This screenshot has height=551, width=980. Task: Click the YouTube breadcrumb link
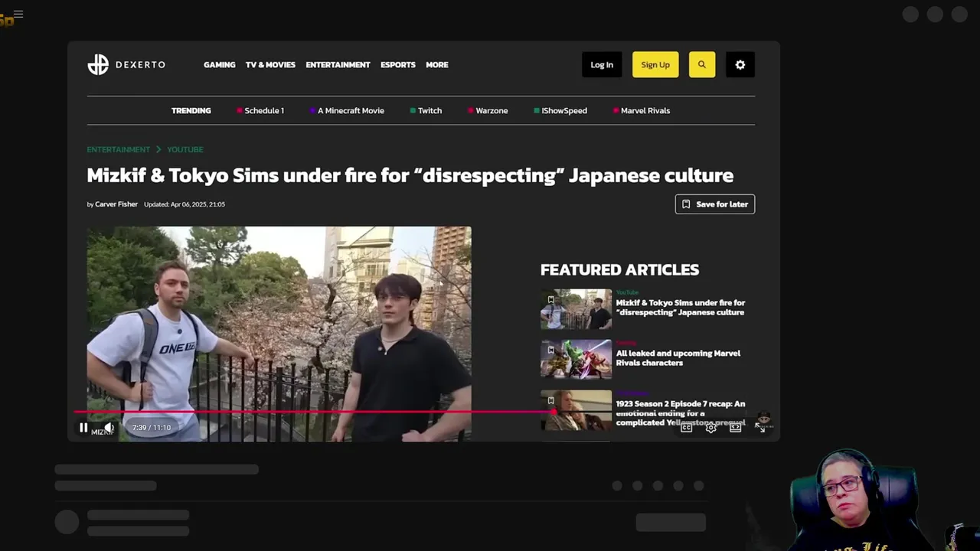click(x=185, y=149)
